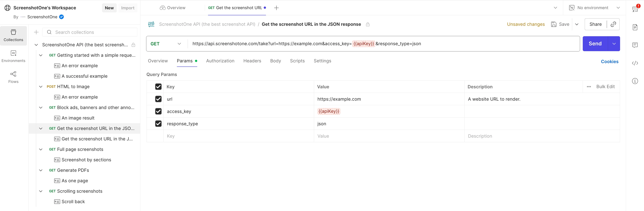Click the Cookies link

pyautogui.click(x=610, y=61)
